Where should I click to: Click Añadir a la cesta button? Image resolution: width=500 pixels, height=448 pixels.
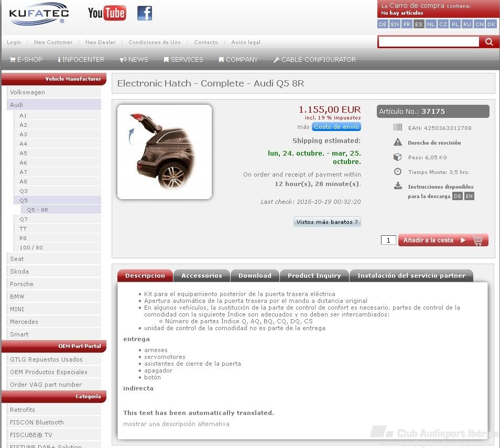click(x=443, y=240)
